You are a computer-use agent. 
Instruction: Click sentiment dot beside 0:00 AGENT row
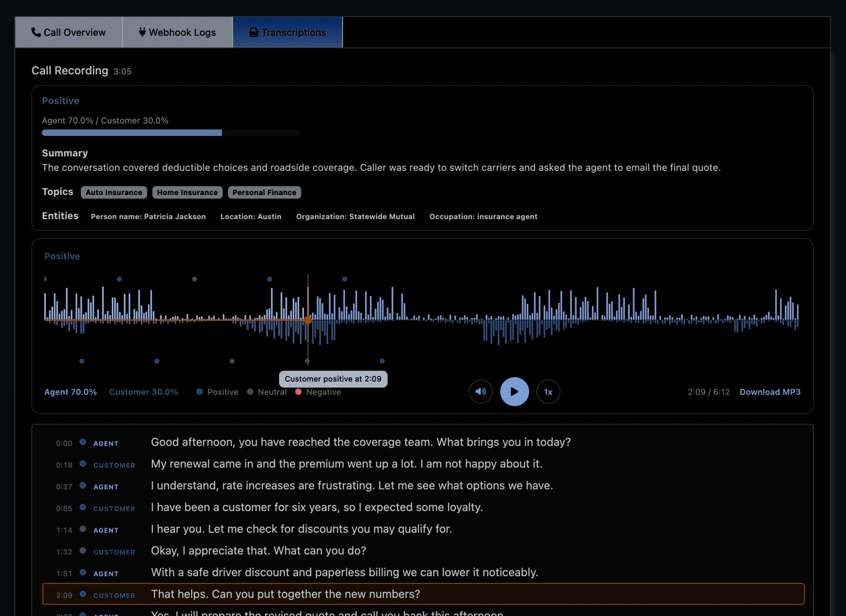[83, 442]
